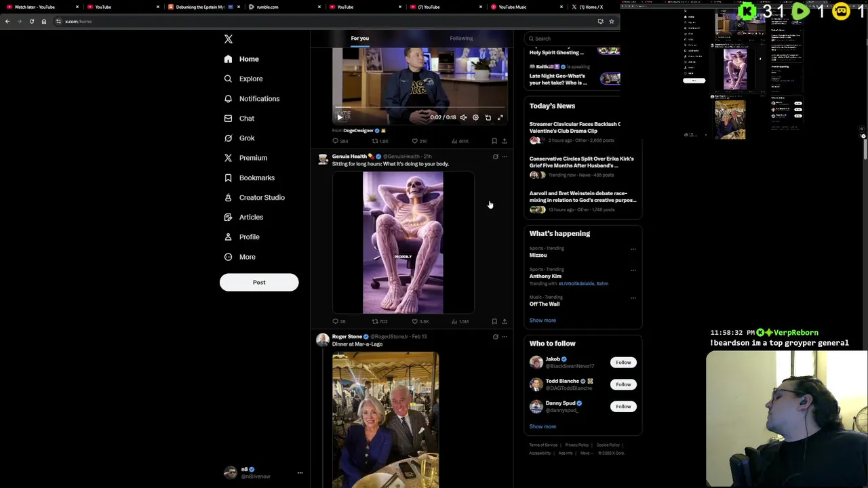Reload the page in browser toolbar
This screenshot has height=488, width=868.
(x=31, y=21)
